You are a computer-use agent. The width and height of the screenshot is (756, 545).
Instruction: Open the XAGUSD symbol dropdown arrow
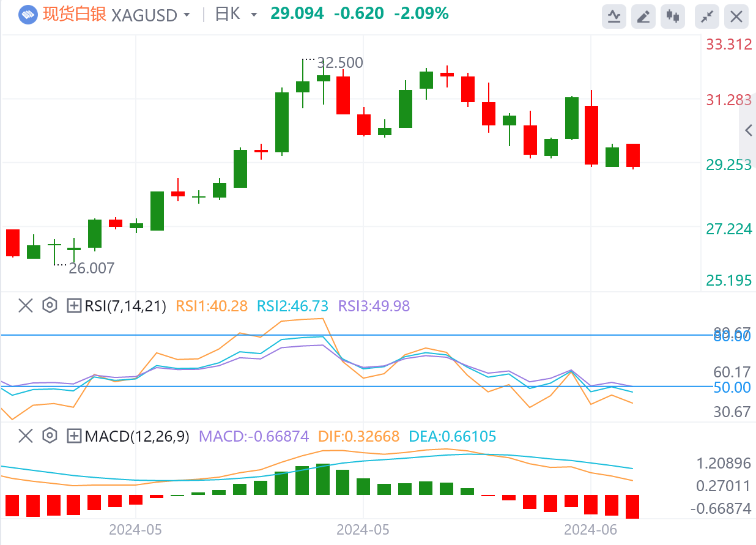187,15
